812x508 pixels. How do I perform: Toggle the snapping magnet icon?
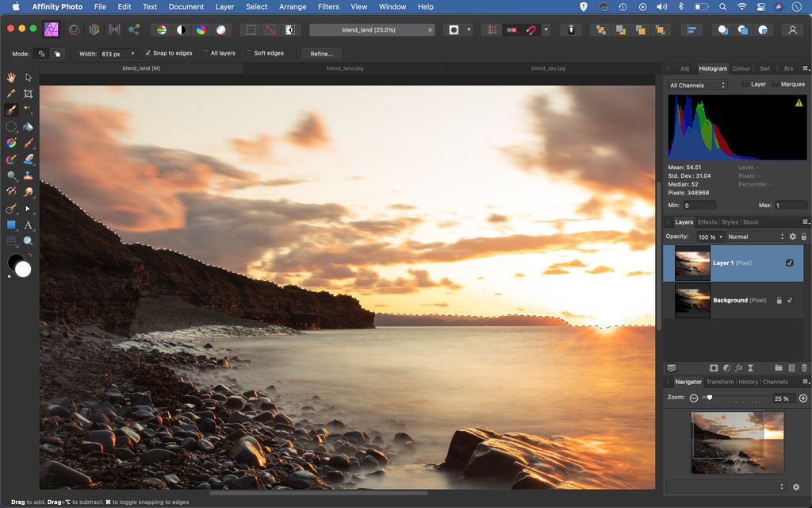pos(531,29)
